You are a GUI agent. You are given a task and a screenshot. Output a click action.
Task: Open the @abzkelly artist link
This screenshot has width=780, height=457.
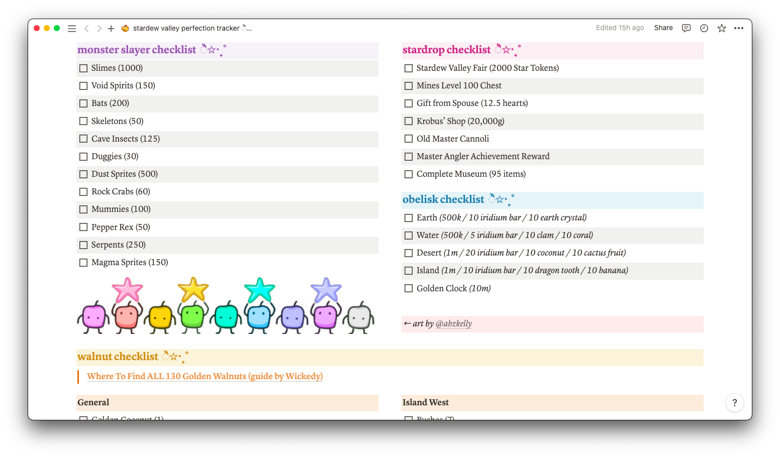pyautogui.click(x=454, y=323)
